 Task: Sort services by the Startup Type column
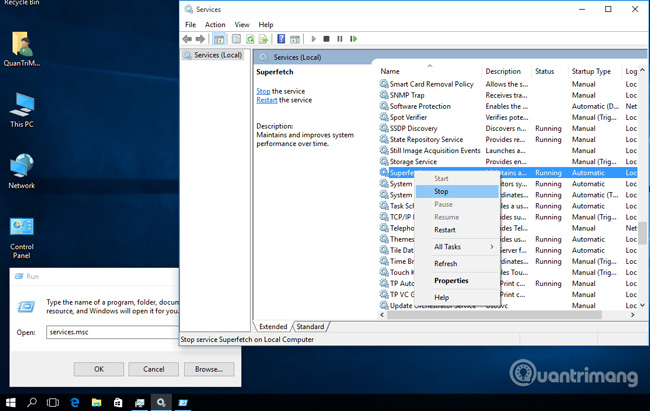(591, 72)
